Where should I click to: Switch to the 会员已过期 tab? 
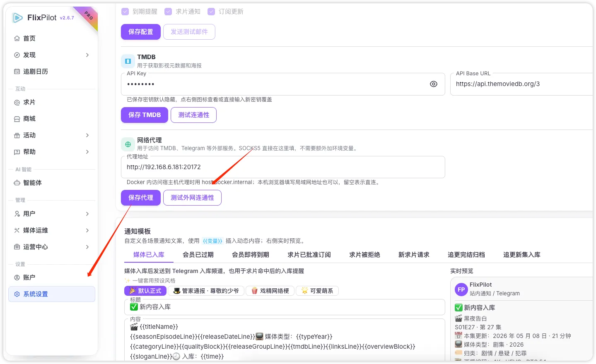(198, 255)
